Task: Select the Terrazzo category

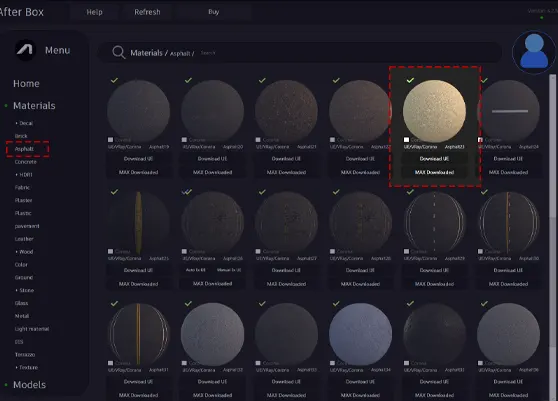Action: coord(25,354)
